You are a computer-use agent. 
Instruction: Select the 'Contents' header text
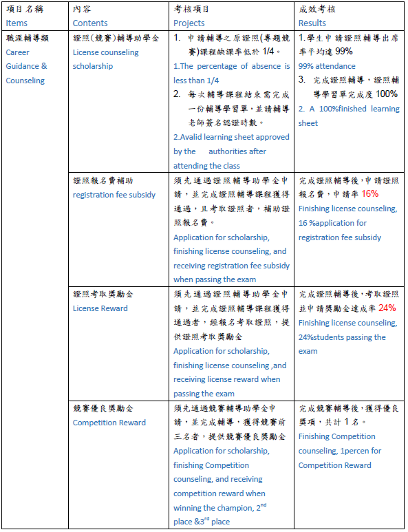click(90, 23)
